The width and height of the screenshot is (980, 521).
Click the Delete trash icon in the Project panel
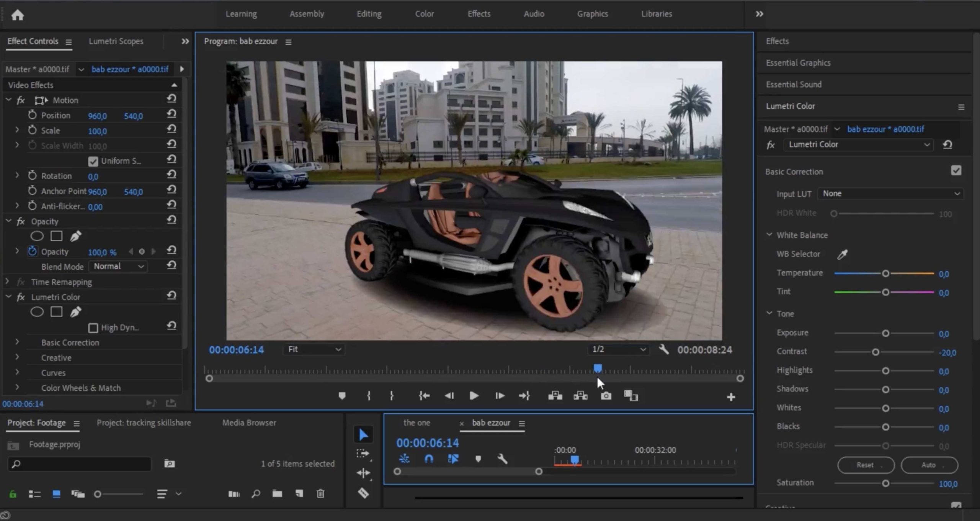pos(320,494)
